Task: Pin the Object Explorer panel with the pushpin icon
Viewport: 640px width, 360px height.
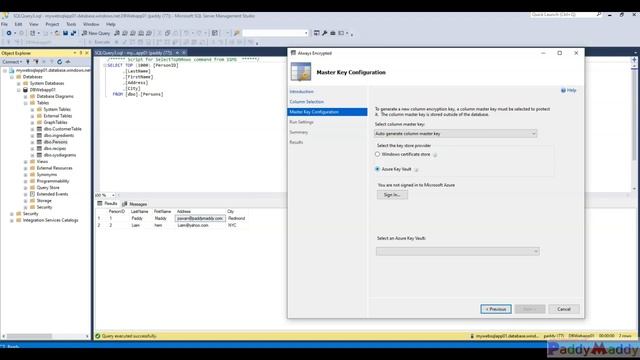Action: click(x=81, y=53)
